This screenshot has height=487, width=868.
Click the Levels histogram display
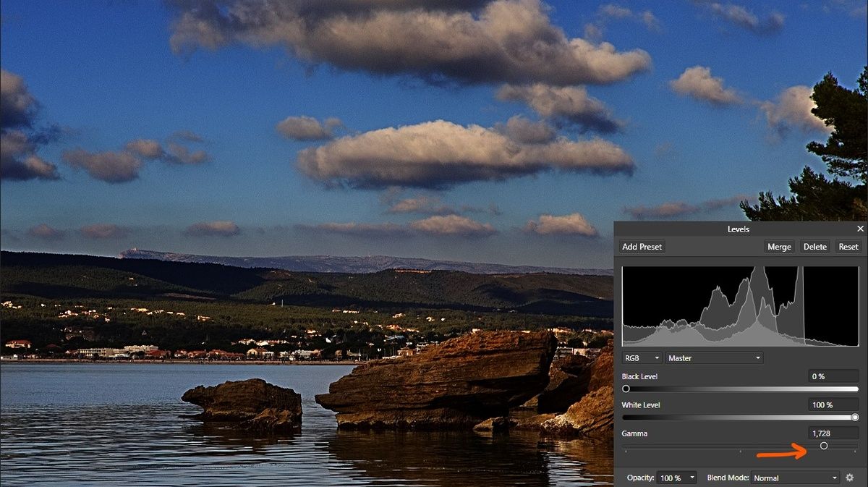tap(741, 306)
